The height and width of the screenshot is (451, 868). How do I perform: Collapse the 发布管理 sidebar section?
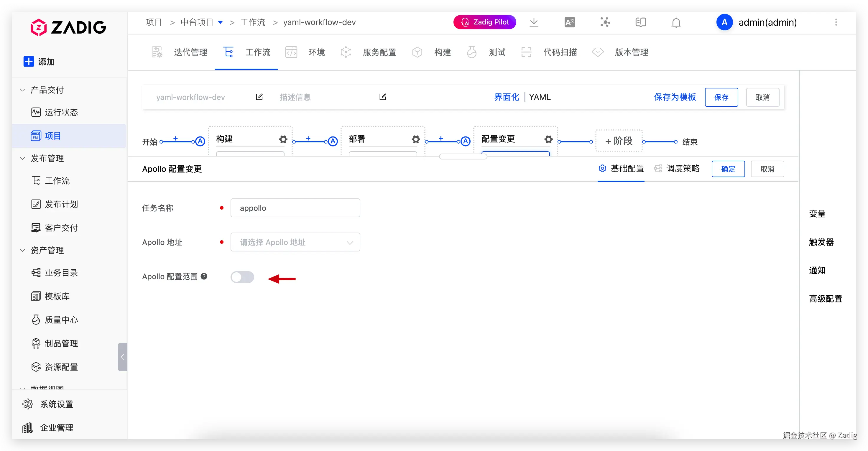coord(23,158)
